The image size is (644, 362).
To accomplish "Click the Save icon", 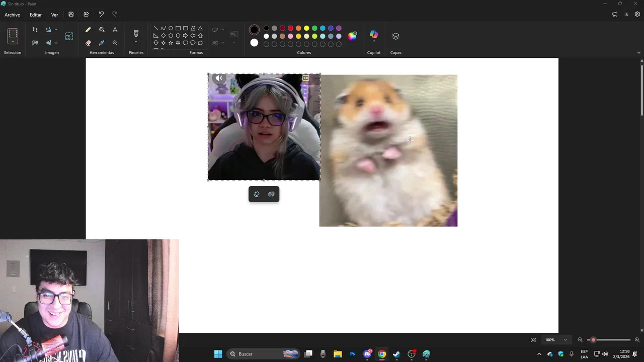I will [71, 15].
